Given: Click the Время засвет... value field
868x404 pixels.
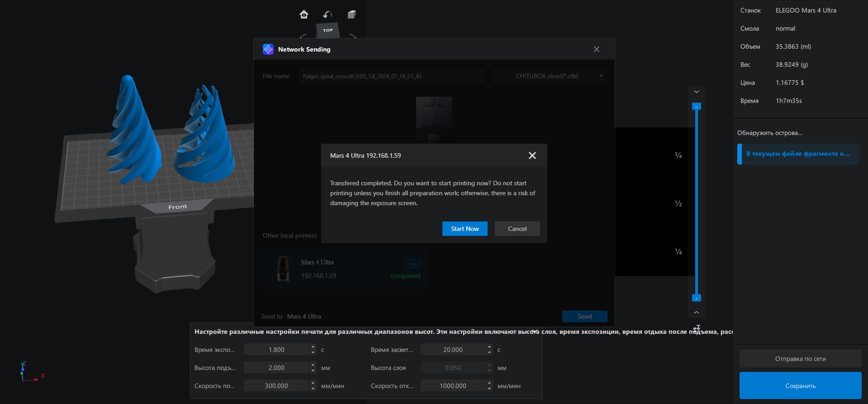Looking at the screenshot, I should 453,350.
